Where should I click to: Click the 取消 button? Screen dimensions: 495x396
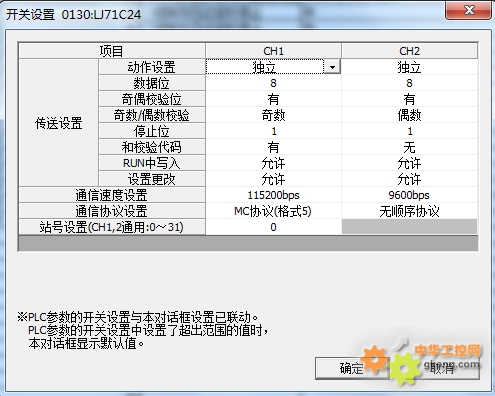[x=442, y=368]
